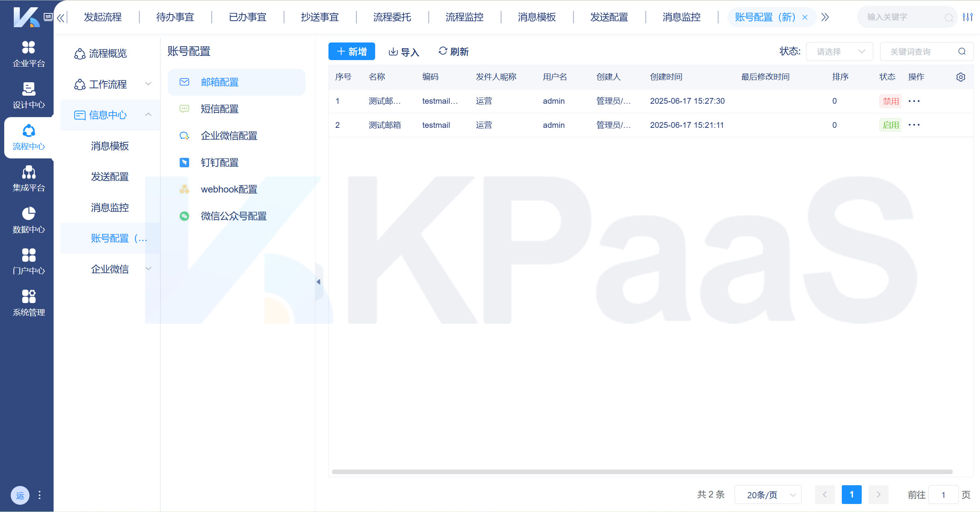The height and width of the screenshot is (512, 980).
Task: Open the 状态 请选择 dropdown
Action: (839, 52)
